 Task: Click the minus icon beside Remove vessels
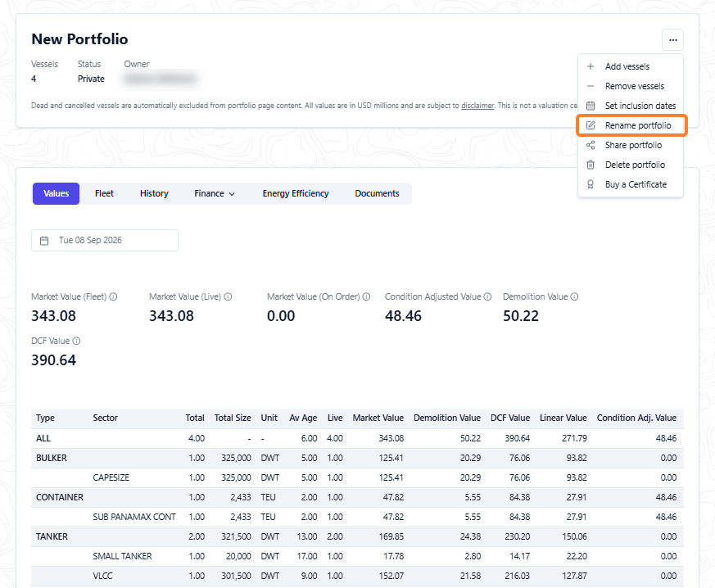click(x=591, y=86)
